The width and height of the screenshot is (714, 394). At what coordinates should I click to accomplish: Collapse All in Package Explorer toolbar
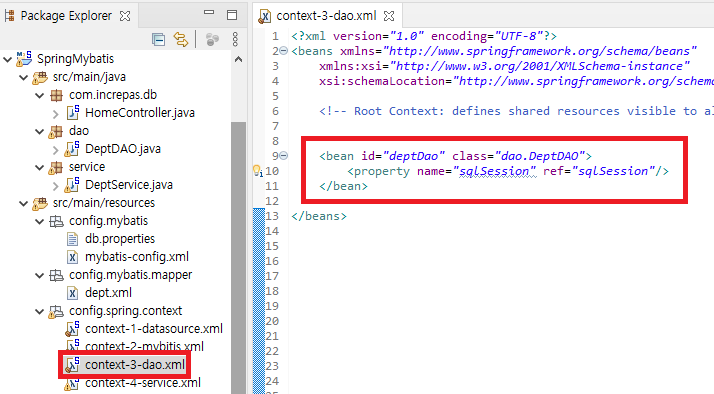click(x=158, y=40)
